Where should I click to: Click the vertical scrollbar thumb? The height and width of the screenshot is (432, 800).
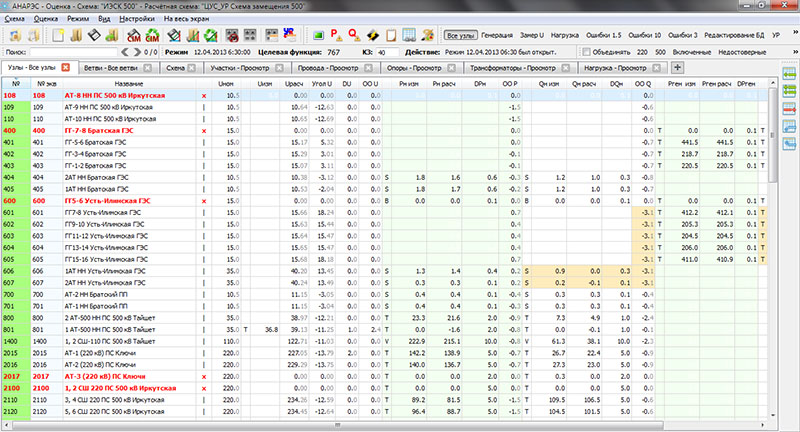pos(772,136)
